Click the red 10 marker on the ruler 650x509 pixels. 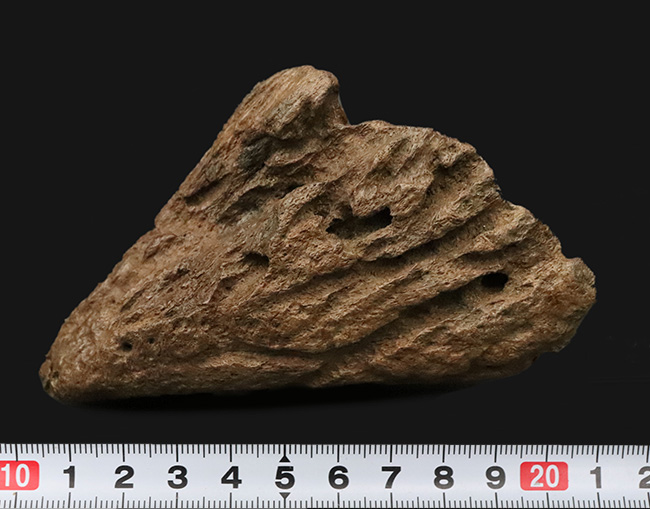pyautogui.click(x=19, y=475)
